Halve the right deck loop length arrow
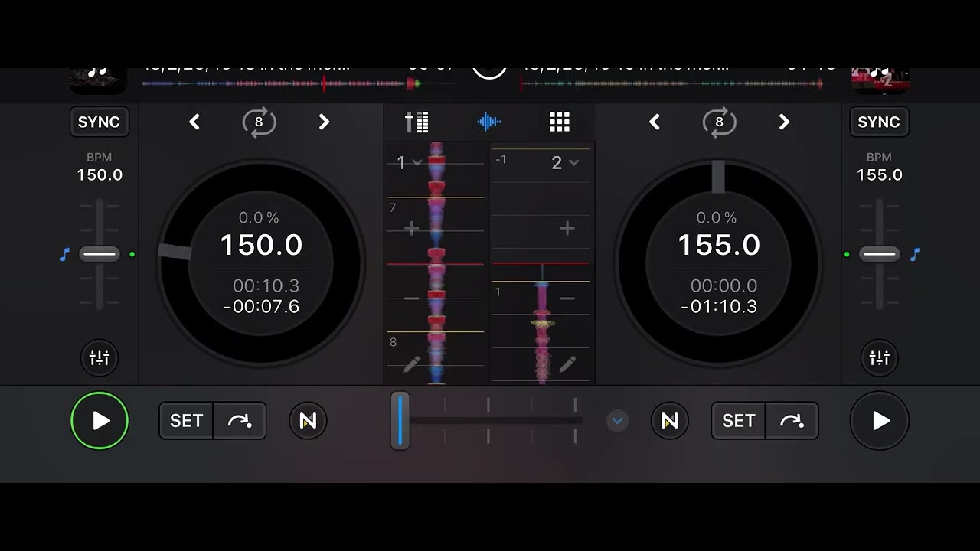The image size is (980, 551). pos(655,122)
